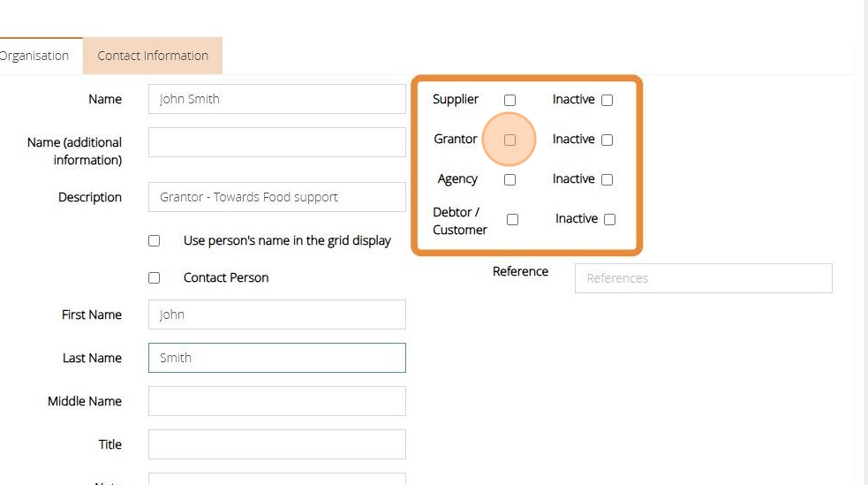Mark Debtor / Customer as Inactive
Image resolution: width=868 pixels, height=485 pixels.
[609, 219]
